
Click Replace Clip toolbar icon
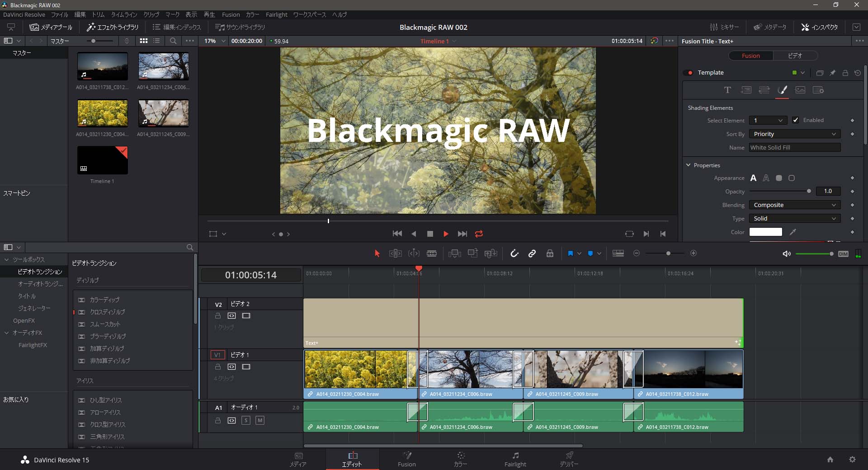click(x=491, y=254)
